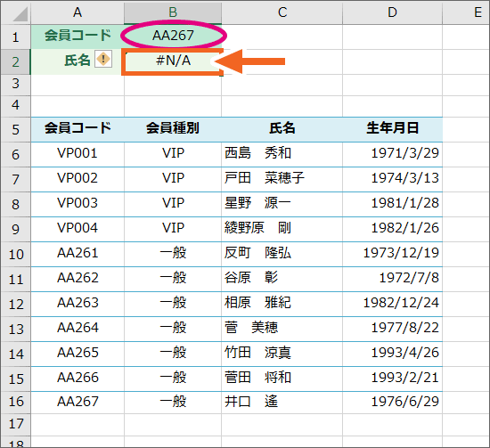Click the name 竹田 涼真
The width and height of the screenshot is (490, 448).
(257, 353)
